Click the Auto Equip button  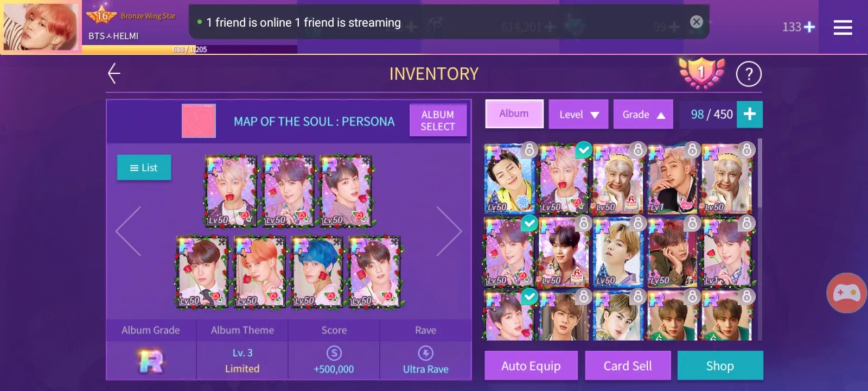[x=531, y=365]
